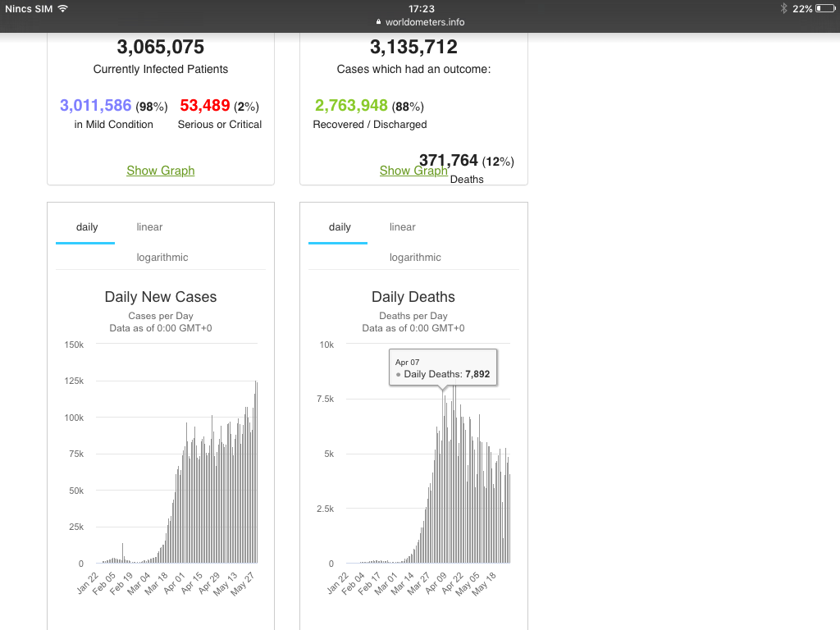This screenshot has height=630, width=840.
Task: Tap the 3,011,586 mild condition number
Action: pos(95,105)
